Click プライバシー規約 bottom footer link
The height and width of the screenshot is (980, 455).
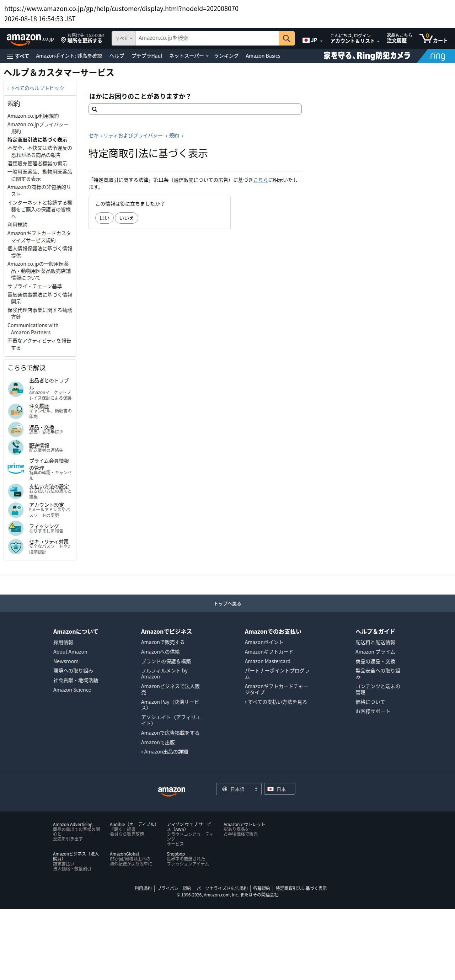coord(174,888)
